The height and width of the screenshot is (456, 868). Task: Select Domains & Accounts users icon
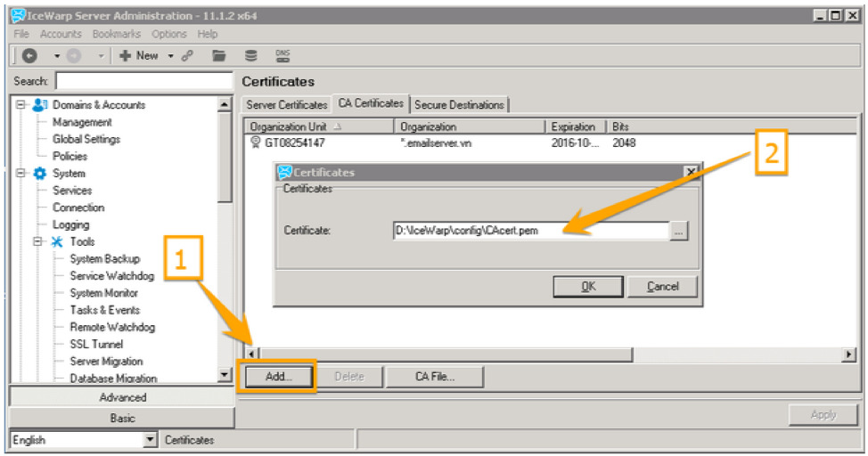40,104
